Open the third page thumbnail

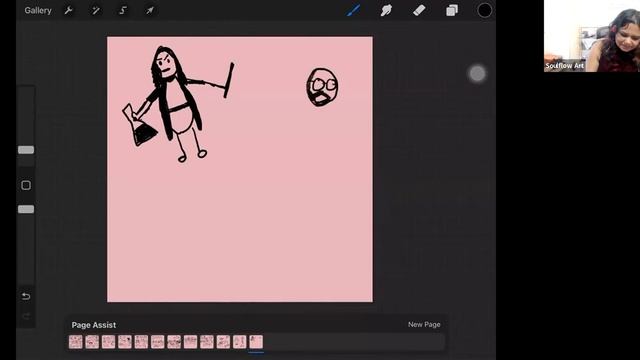tap(108, 342)
